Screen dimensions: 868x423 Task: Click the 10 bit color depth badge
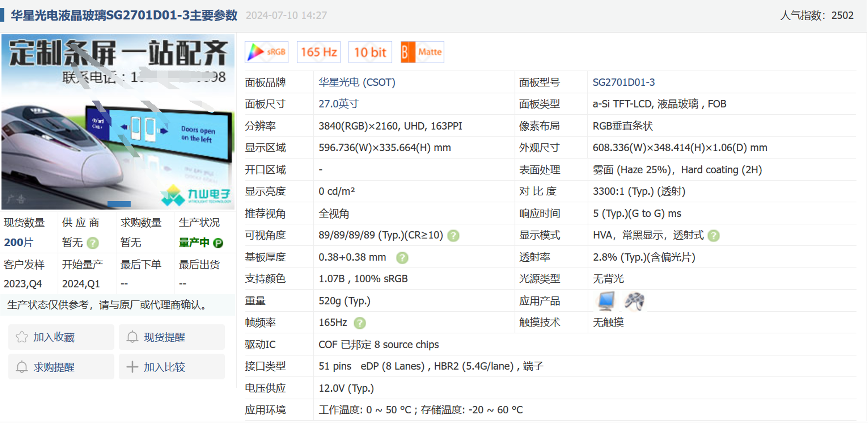click(x=370, y=52)
